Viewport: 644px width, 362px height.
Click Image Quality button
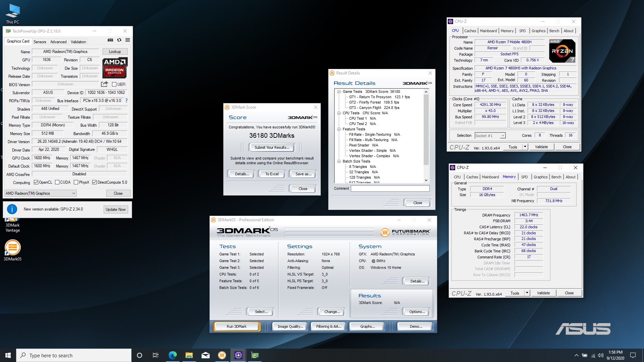coord(290,326)
